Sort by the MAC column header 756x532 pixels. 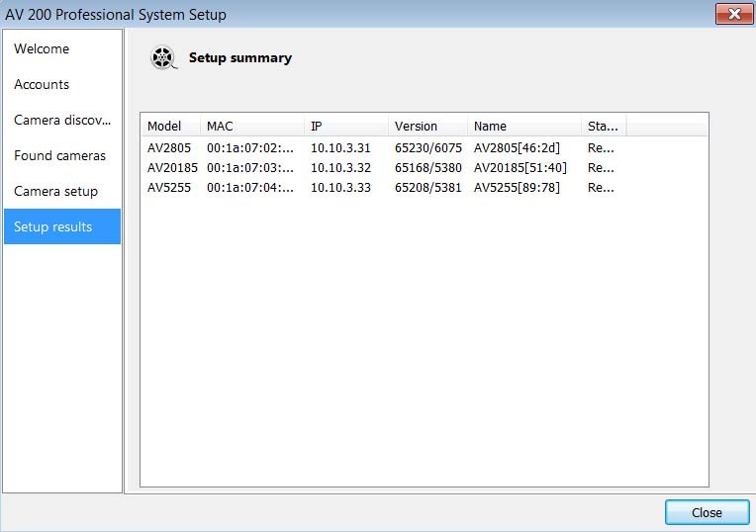220,126
